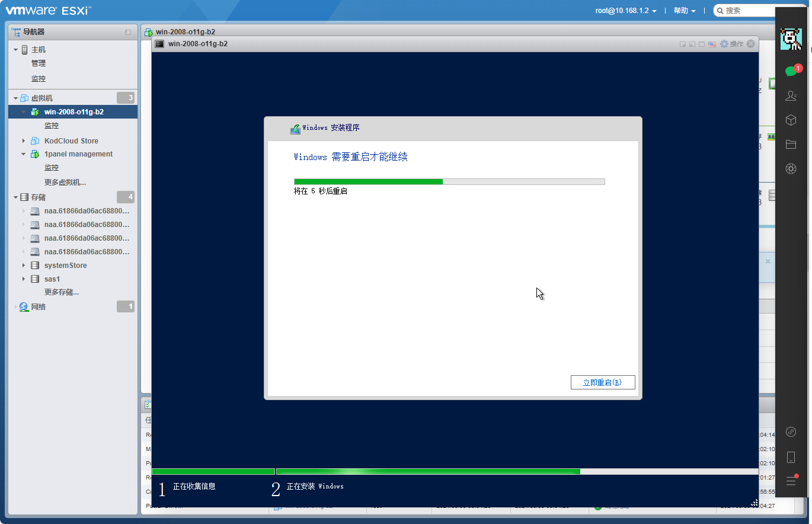Click the systemStore datastore icon
Screen dimensions: 812x524
36,266
